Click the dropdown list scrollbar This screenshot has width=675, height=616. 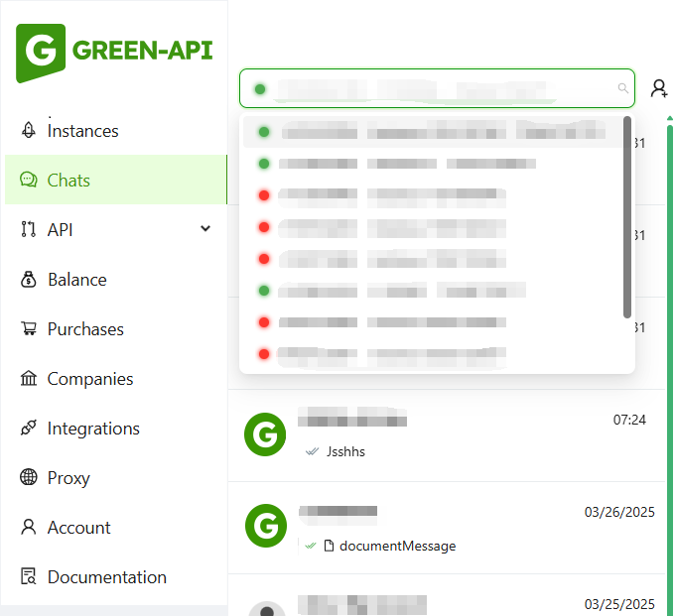[627, 218]
